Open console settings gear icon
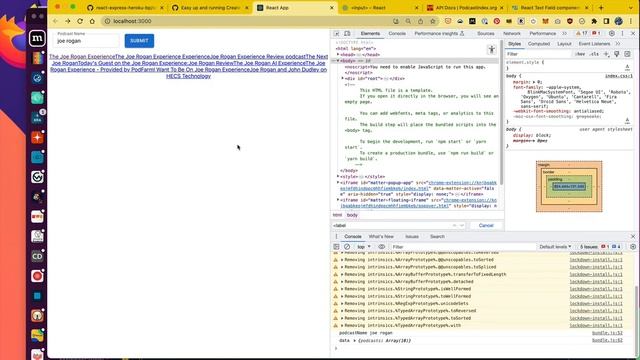The height and width of the screenshot is (360, 640). tap(633, 247)
